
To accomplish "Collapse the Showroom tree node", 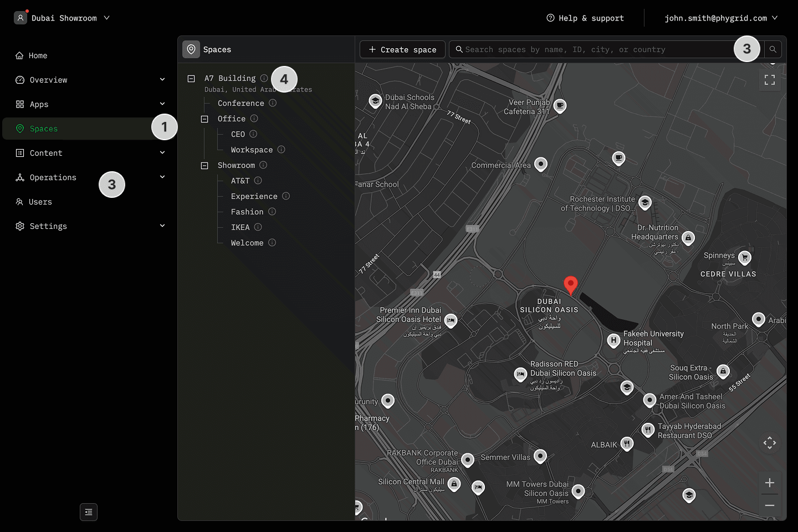I will click(x=204, y=165).
